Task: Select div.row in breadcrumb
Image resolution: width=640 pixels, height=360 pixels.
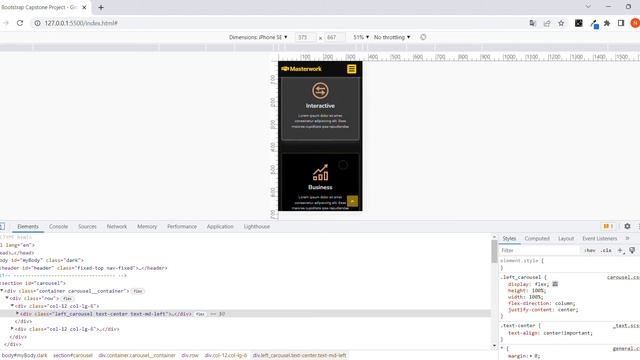Action: 190,356
